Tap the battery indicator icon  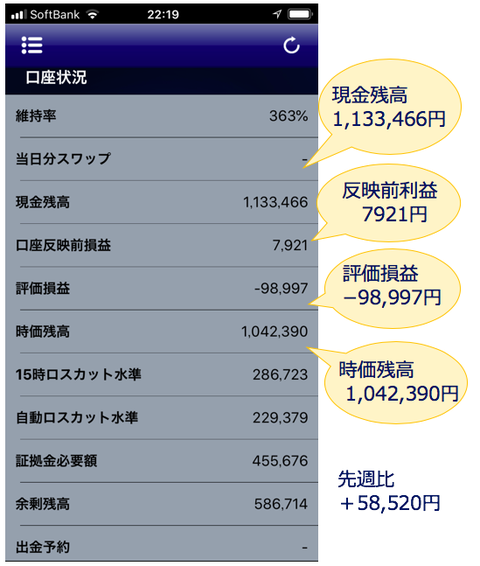[300, 14]
